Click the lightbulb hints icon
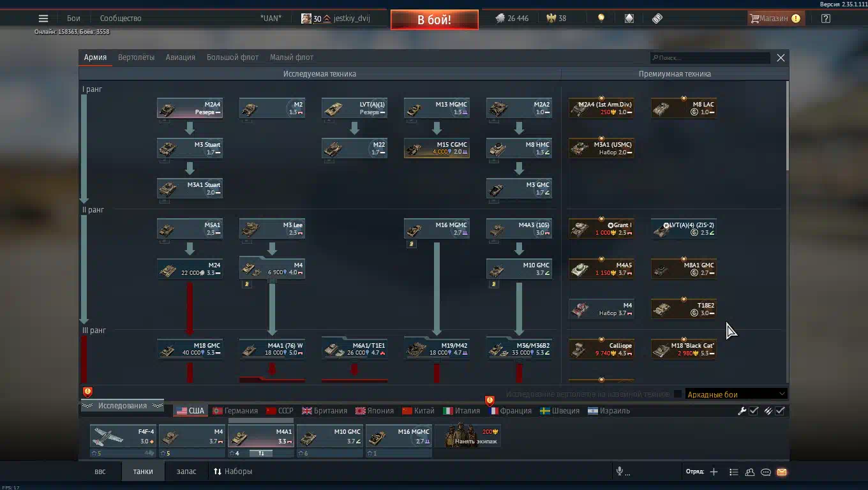868x490 pixels. (x=601, y=19)
